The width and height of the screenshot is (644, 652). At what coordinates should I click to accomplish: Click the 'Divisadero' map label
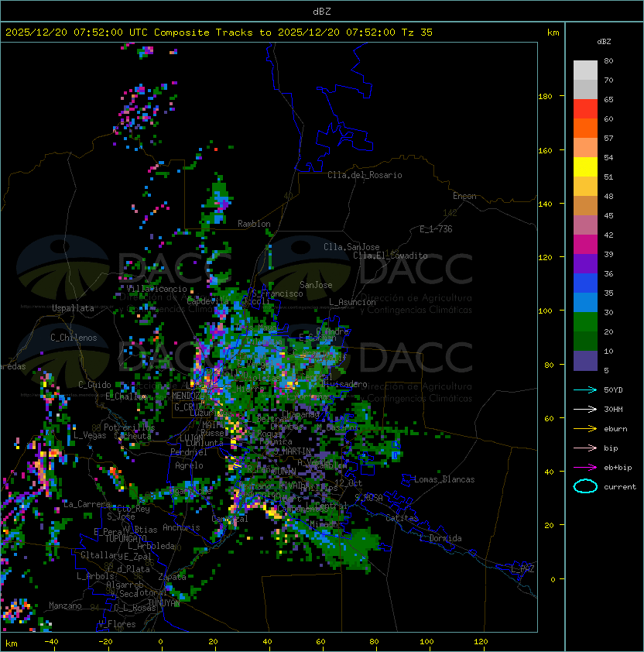tap(344, 384)
